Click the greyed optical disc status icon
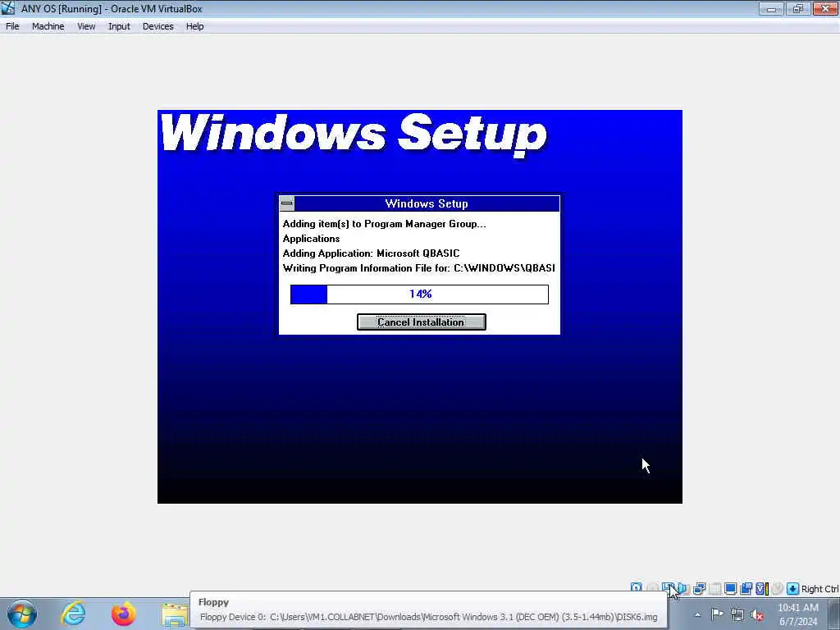 [652, 588]
